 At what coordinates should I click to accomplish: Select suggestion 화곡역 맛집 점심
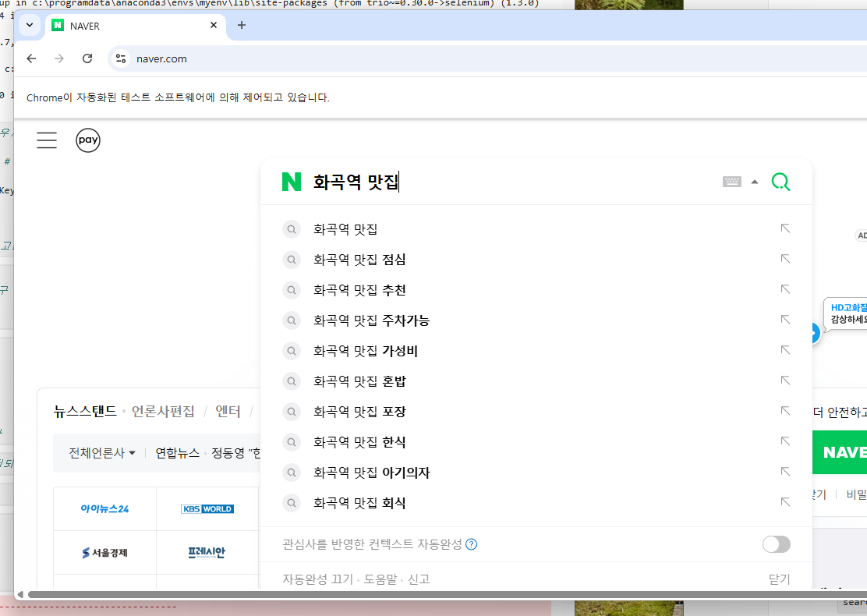tap(536, 260)
